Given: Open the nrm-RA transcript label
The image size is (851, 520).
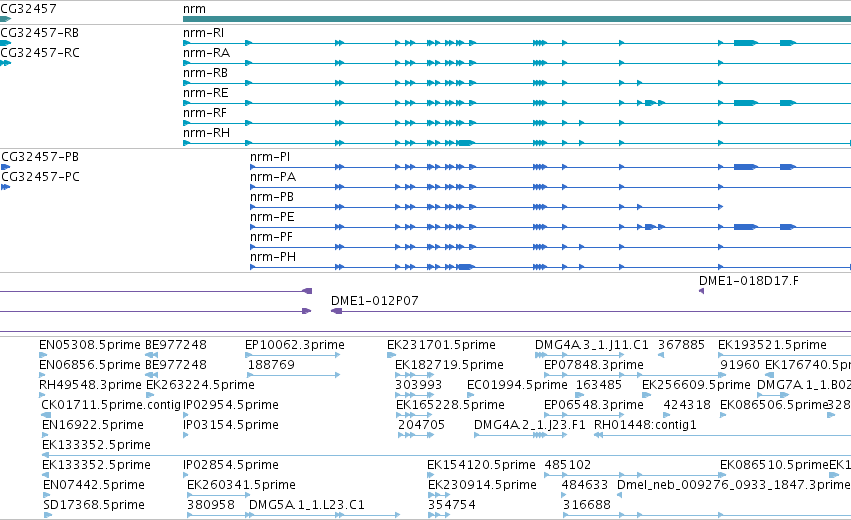Looking at the screenshot, I should pyautogui.click(x=206, y=53).
